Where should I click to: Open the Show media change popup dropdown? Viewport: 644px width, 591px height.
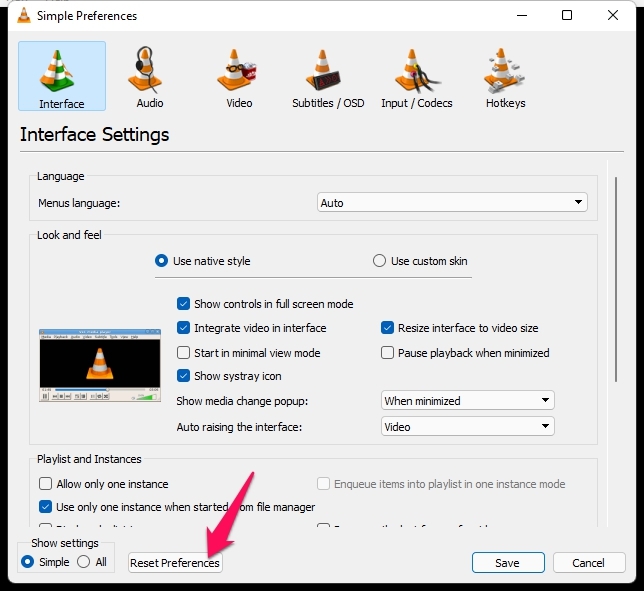coord(467,400)
